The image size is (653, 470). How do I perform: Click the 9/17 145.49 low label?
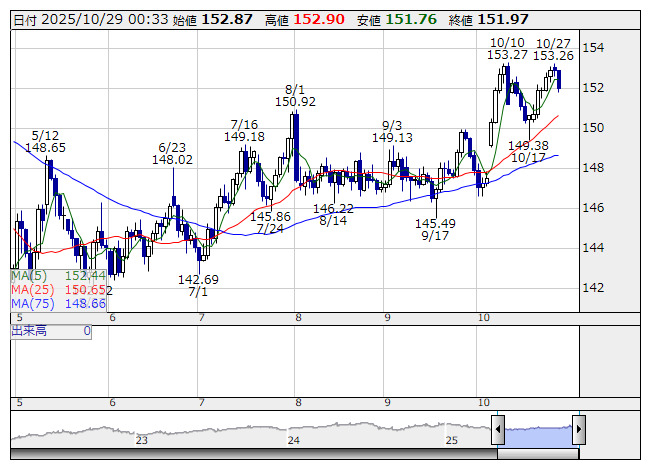click(435, 230)
